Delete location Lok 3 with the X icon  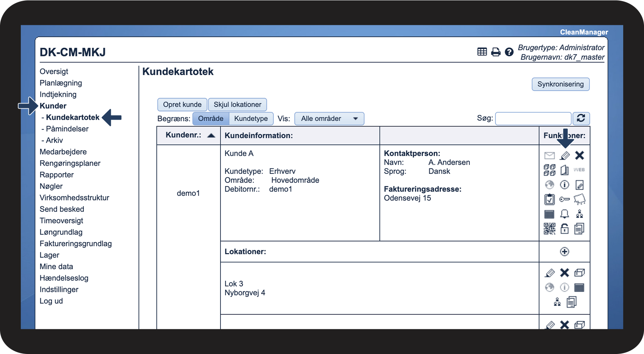click(565, 273)
